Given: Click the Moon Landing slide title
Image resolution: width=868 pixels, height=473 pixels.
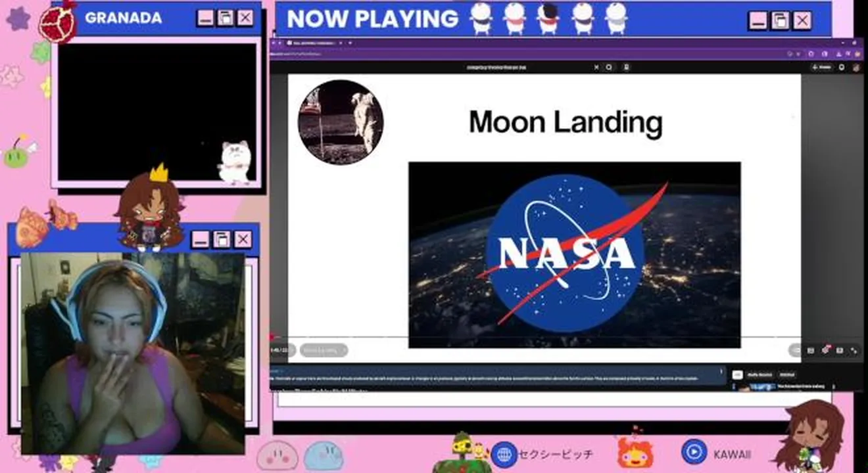Looking at the screenshot, I should click(x=566, y=122).
